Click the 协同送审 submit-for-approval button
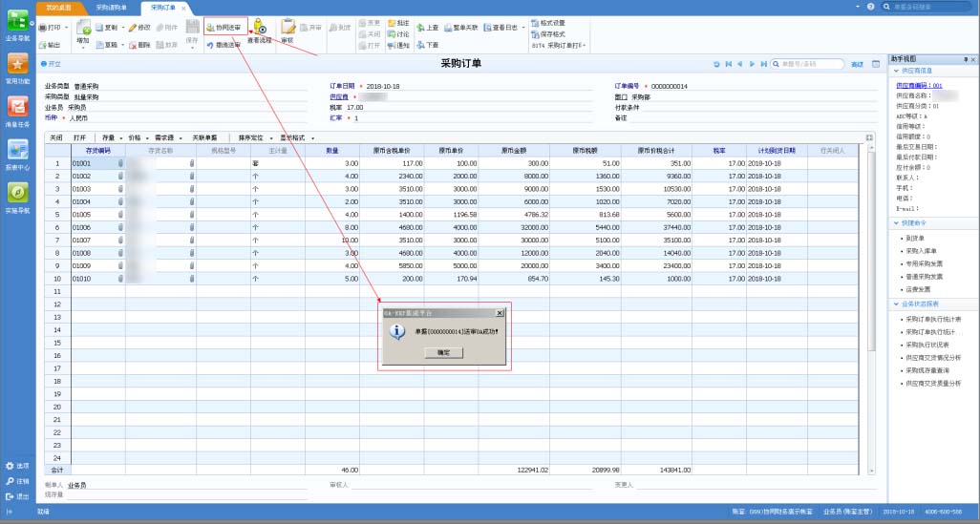 click(x=224, y=28)
